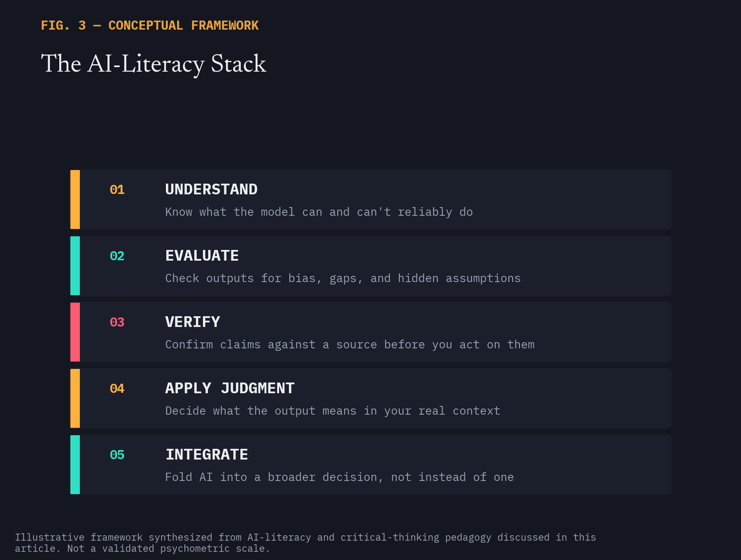Screen dimensions: 741x560
Task: Click the orange bar beside UNDERSTAND
Action: pos(75,199)
